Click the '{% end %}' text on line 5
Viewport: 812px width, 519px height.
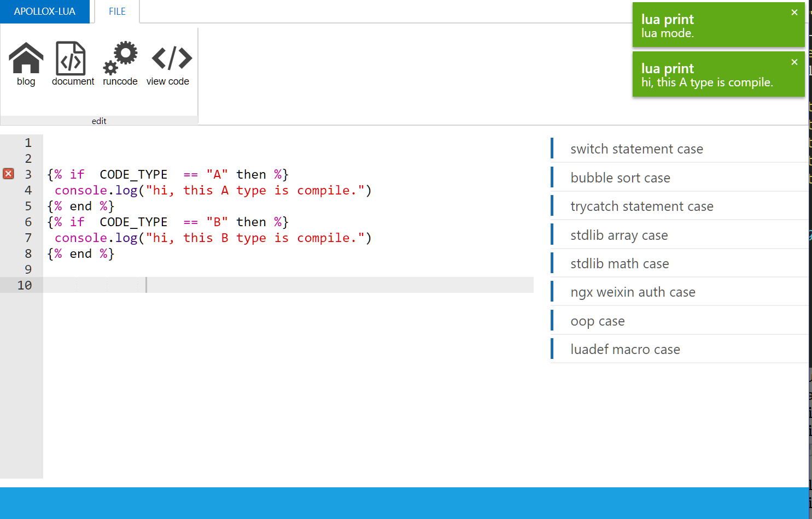81,206
